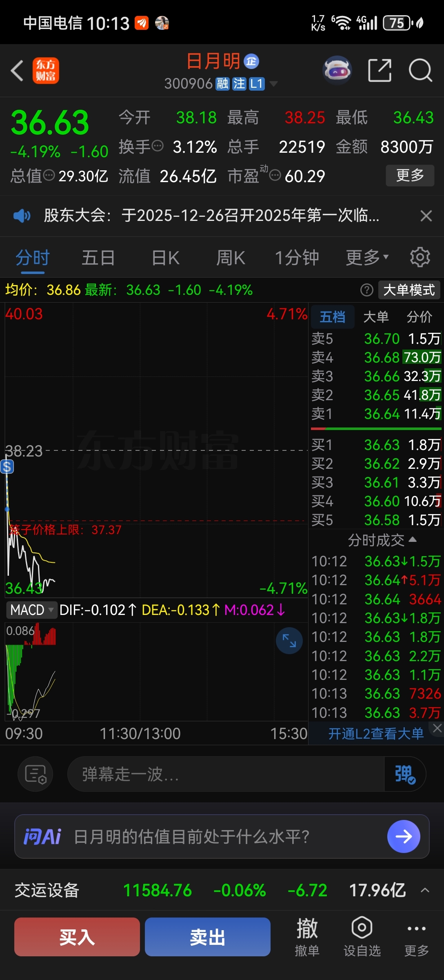Tap the 10:13 36.63 7326 trade row

pos(376,693)
